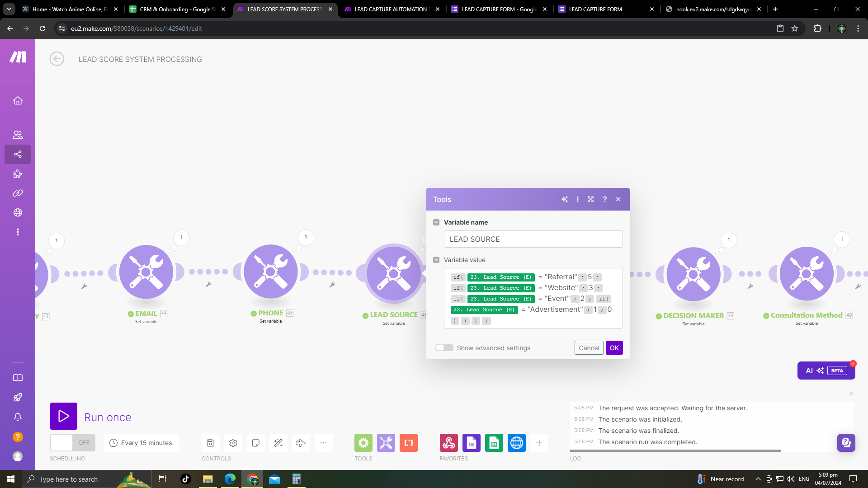Open Notes icon in controls
Image resolution: width=868 pixels, height=488 pixels.
click(255, 443)
